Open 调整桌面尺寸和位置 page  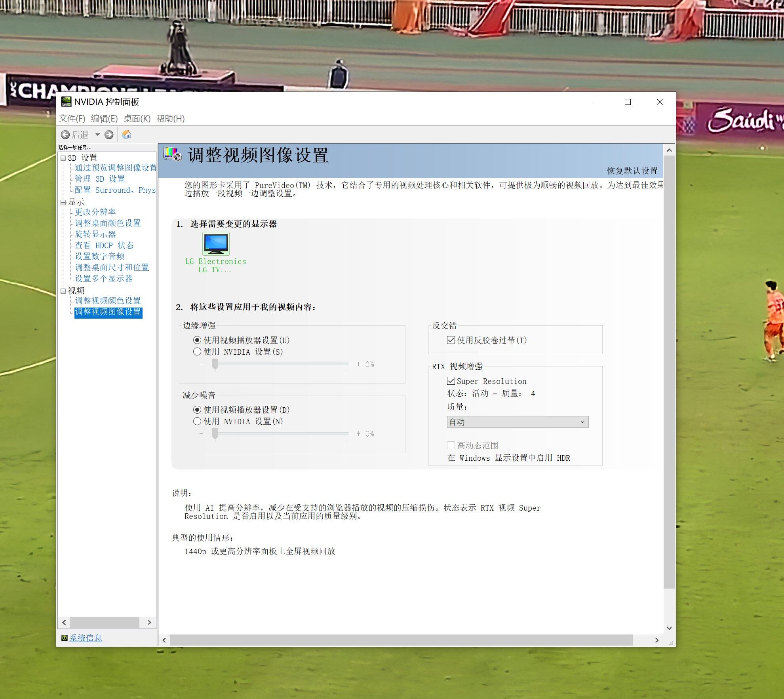pyautogui.click(x=112, y=268)
